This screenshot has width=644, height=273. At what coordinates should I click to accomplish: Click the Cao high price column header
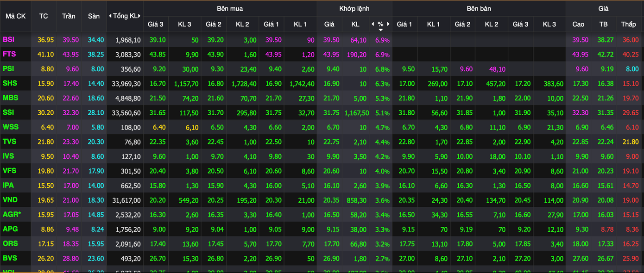[578, 24]
